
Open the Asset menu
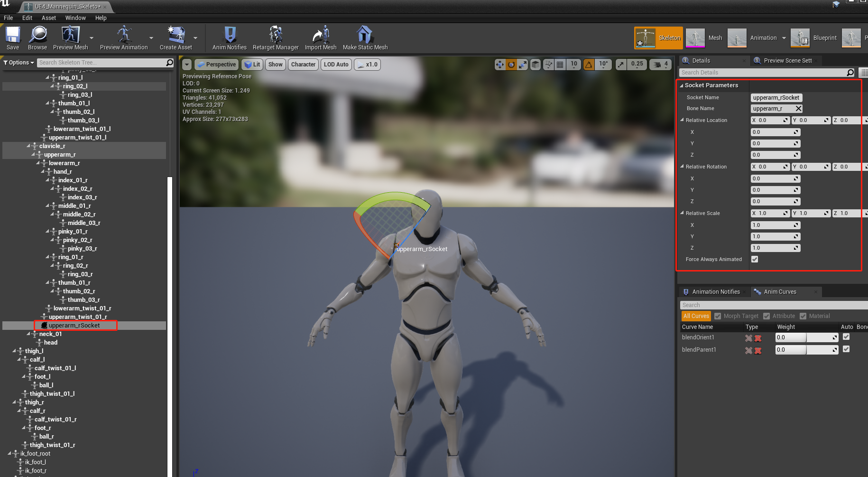tap(49, 18)
